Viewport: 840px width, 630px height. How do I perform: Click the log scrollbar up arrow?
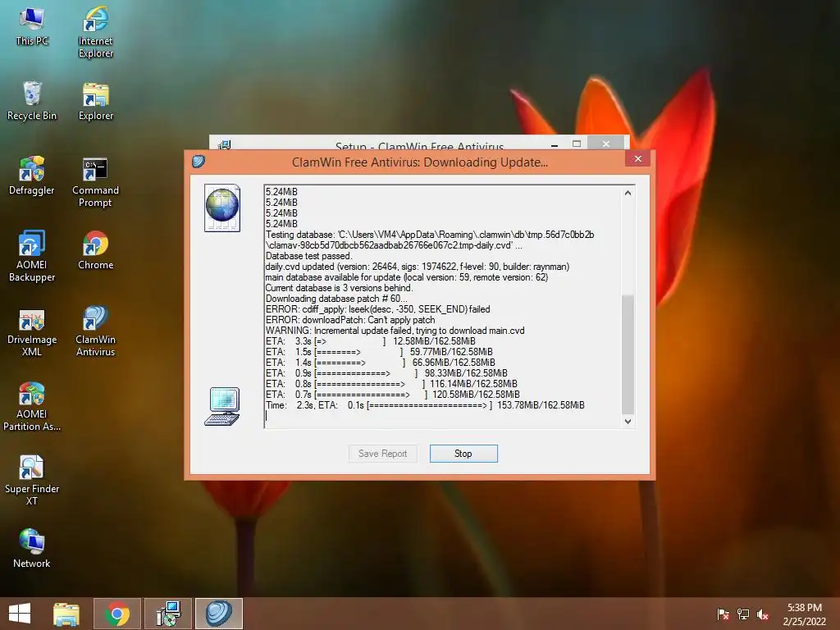pyautogui.click(x=628, y=193)
